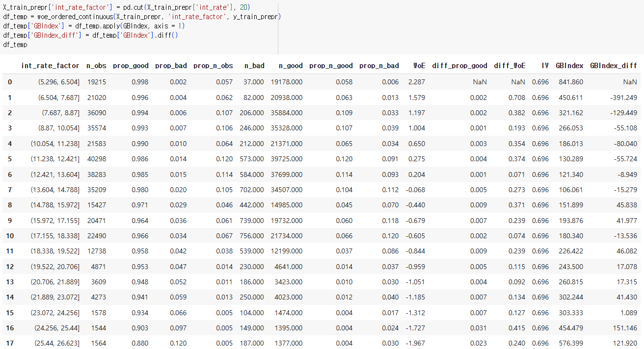Click the int_rate_factor column header

tap(50, 66)
